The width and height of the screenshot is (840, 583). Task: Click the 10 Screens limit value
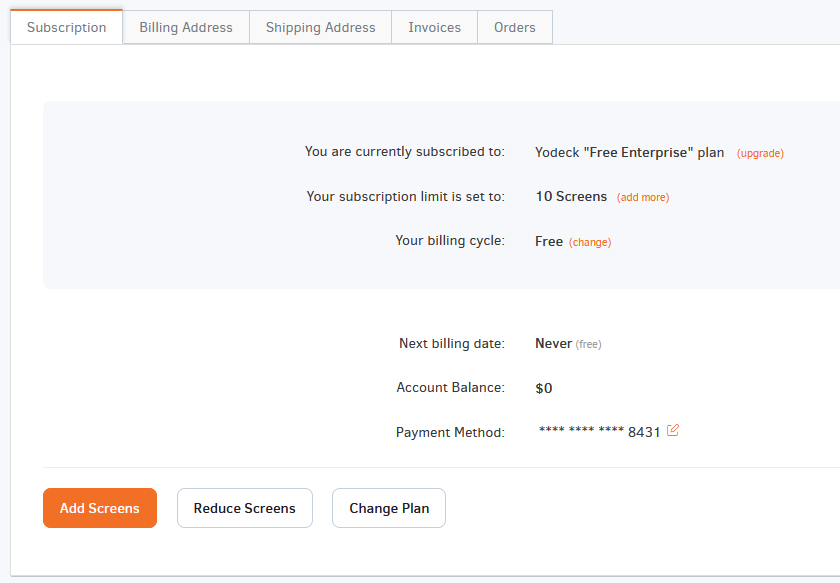(x=571, y=196)
